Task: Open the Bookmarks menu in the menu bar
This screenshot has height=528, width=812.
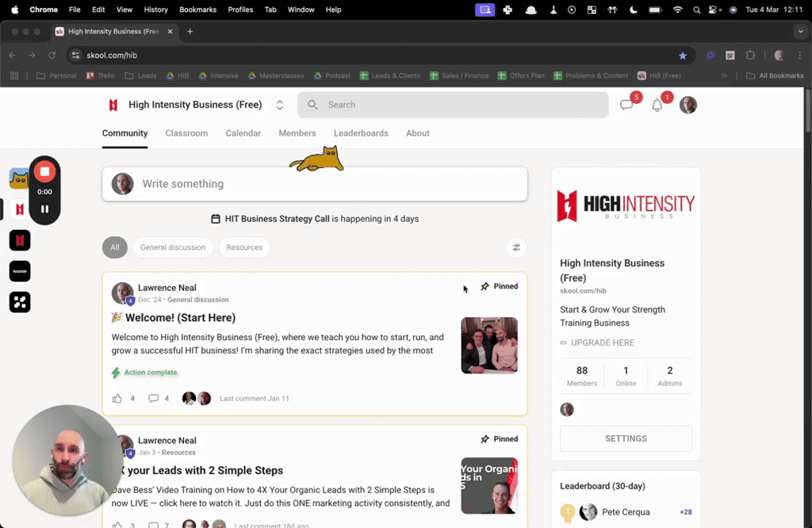Action: pyautogui.click(x=197, y=10)
